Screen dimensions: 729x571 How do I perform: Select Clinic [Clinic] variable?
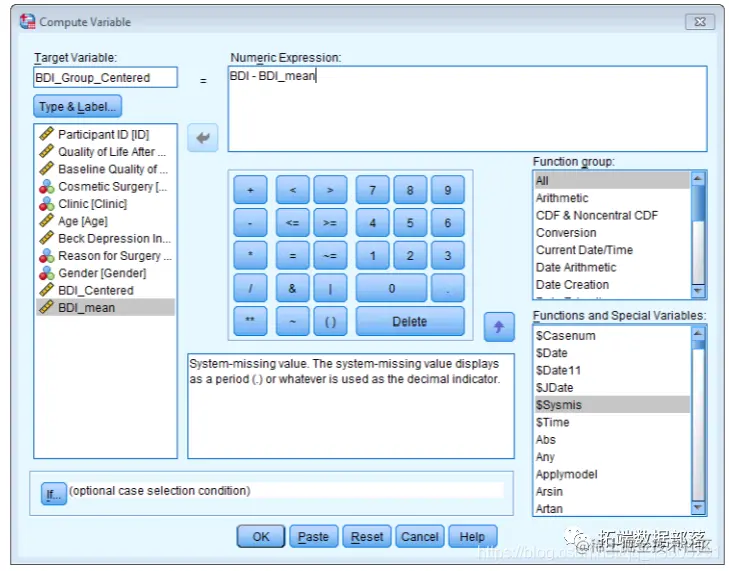(106, 204)
